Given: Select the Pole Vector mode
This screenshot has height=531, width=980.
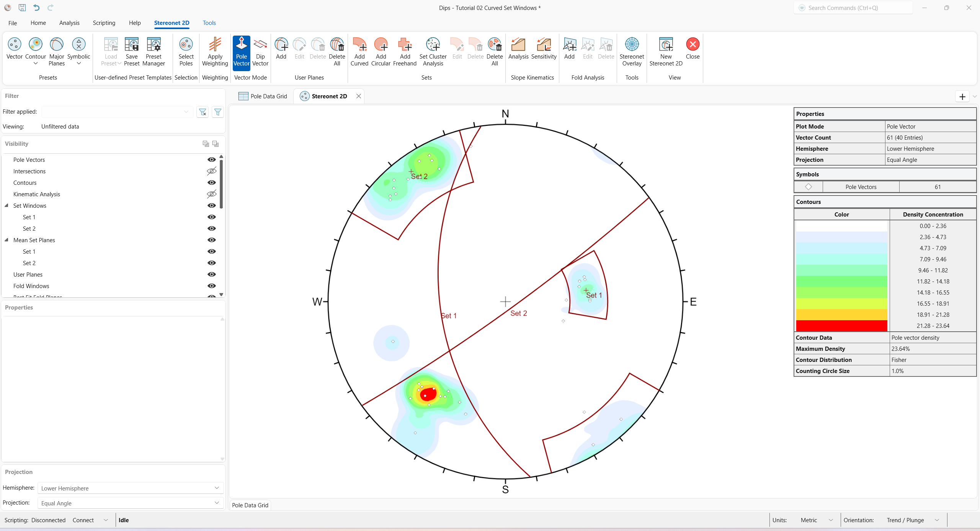Looking at the screenshot, I should [x=242, y=52].
